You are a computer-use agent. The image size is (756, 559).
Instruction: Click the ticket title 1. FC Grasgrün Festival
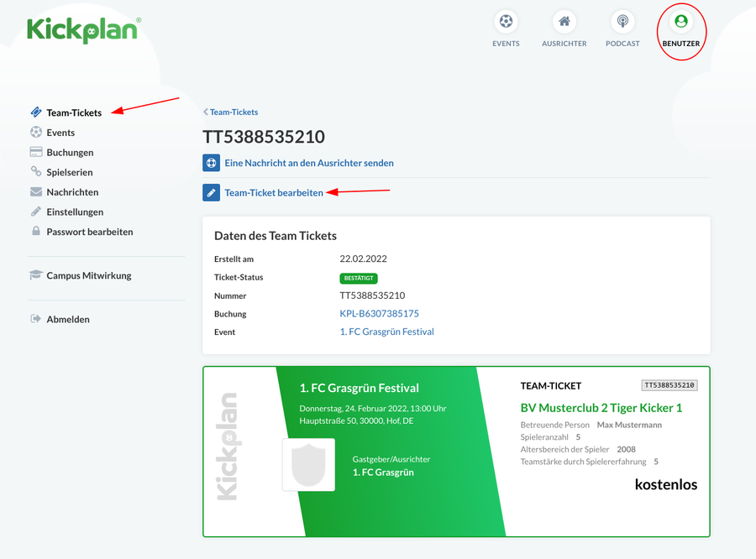tap(360, 388)
